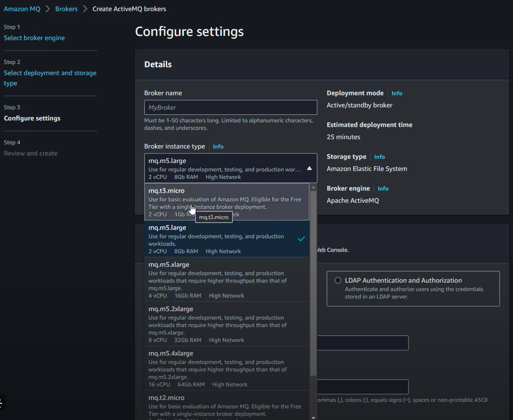Click scroll down arrow of dropdown list
513x420 pixels.
pos(313,418)
